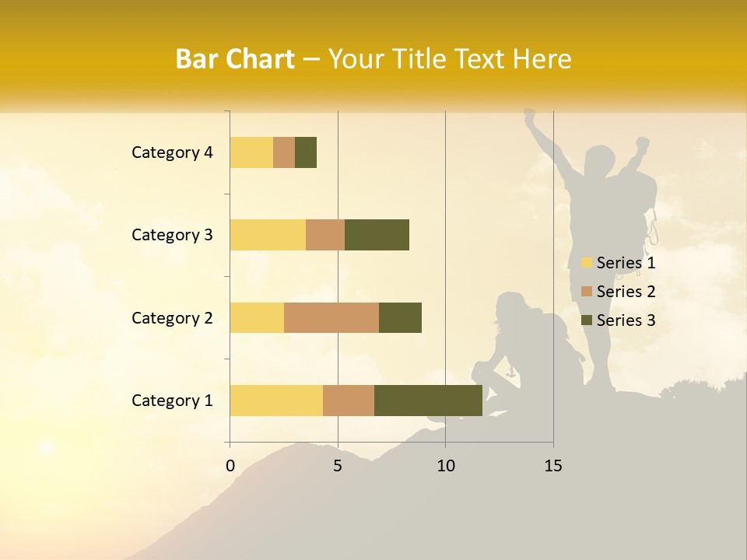This screenshot has height=560, width=747.
Task: Click the Category 3 axis label
Action: coord(172,235)
